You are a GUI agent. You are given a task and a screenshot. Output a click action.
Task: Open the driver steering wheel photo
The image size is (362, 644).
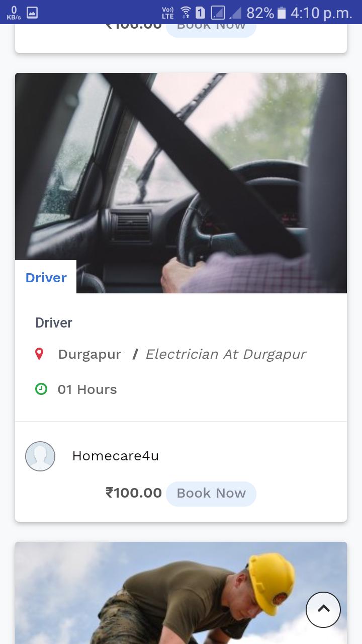[181, 183]
